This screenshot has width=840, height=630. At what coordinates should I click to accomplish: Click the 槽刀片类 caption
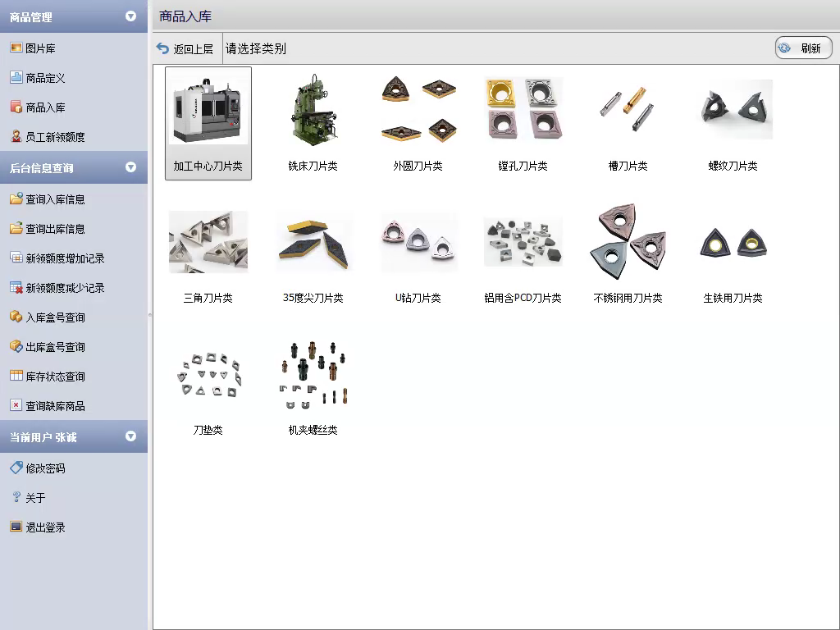[628, 166]
